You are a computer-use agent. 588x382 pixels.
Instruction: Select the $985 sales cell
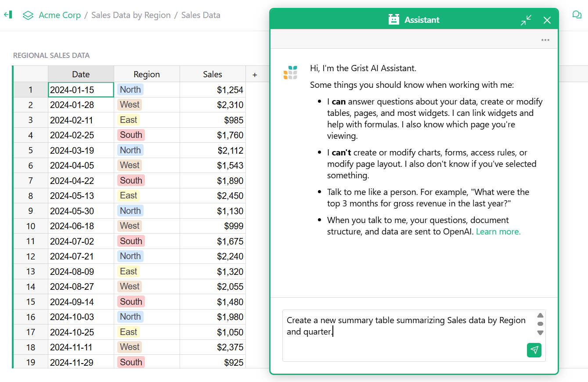[x=213, y=120]
